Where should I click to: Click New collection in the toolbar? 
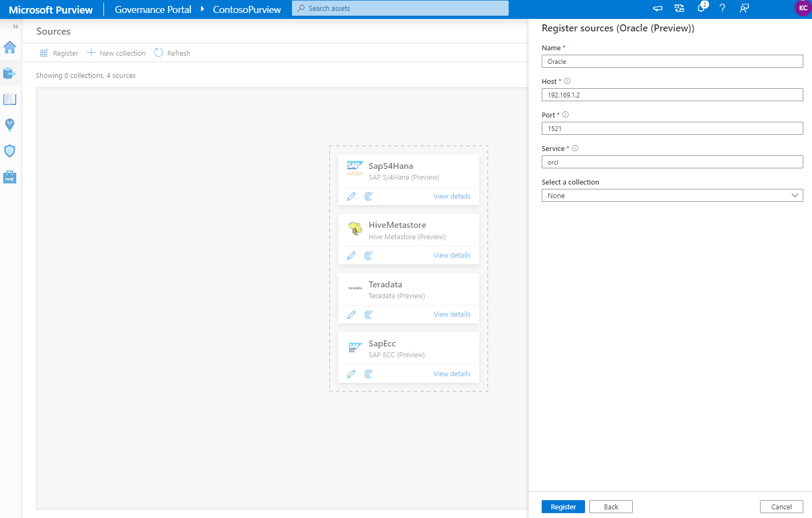116,53
